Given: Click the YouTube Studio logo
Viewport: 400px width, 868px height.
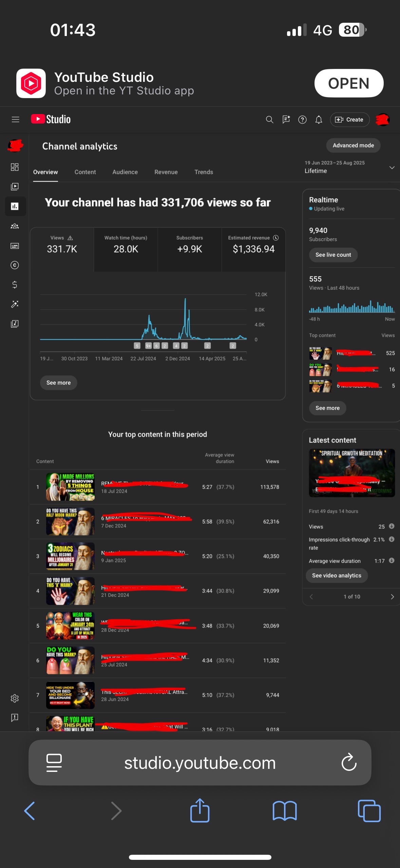Looking at the screenshot, I should click(51, 119).
